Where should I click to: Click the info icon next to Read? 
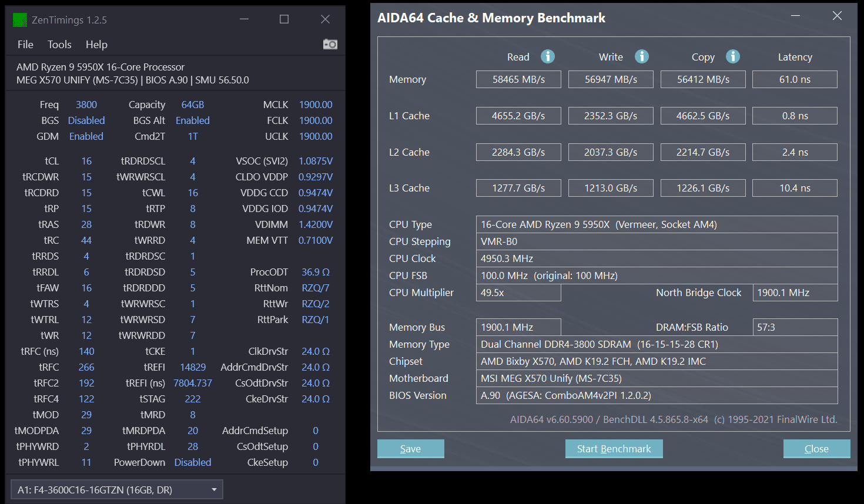click(x=548, y=56)
